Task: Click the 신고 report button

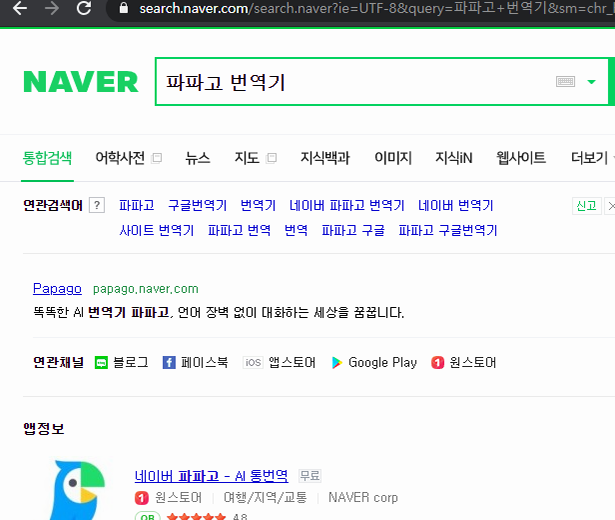Action: (x=586, y=205)
